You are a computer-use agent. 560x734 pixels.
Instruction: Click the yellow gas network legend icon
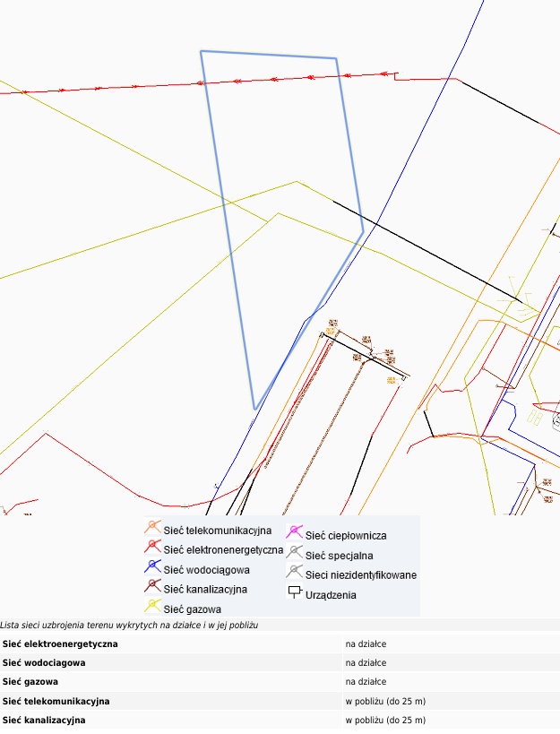(x=152, y=607)
